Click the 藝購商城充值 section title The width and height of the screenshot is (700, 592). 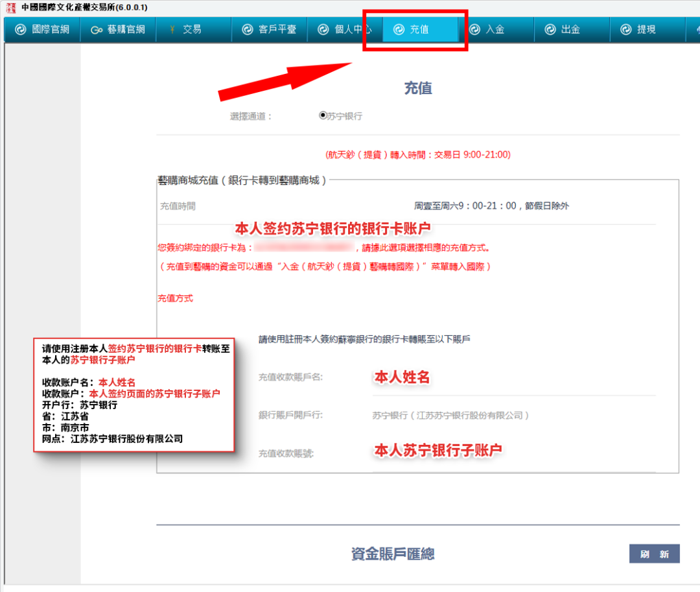click(242, 180)
